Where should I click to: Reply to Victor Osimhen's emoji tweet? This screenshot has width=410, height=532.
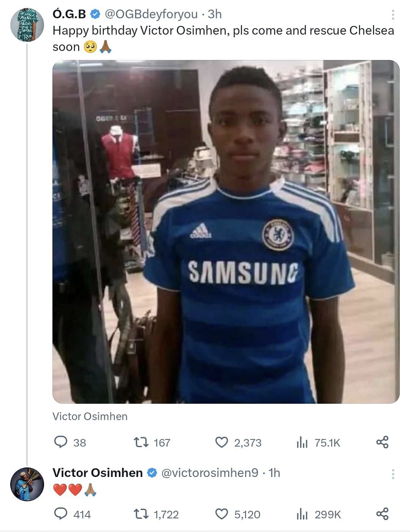coord(61,514)
